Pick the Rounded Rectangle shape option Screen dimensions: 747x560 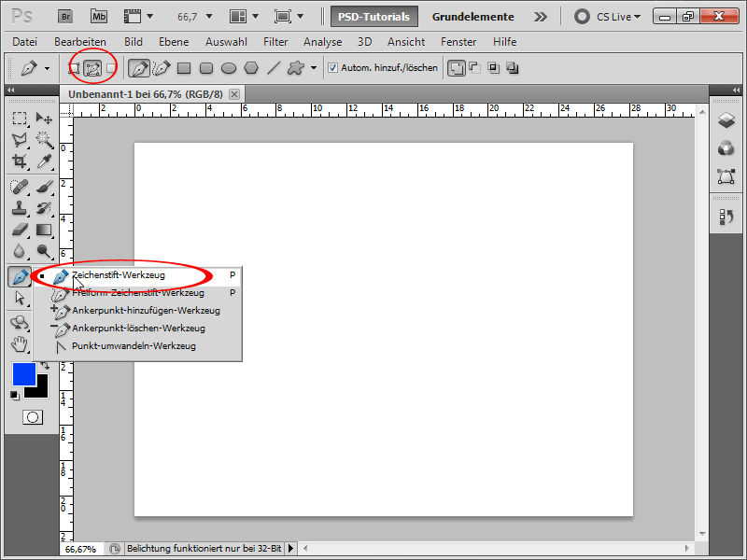tap(206, 68)
